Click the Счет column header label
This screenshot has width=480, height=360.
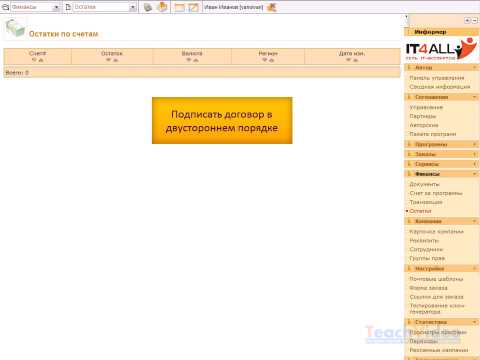coord(38,53)
